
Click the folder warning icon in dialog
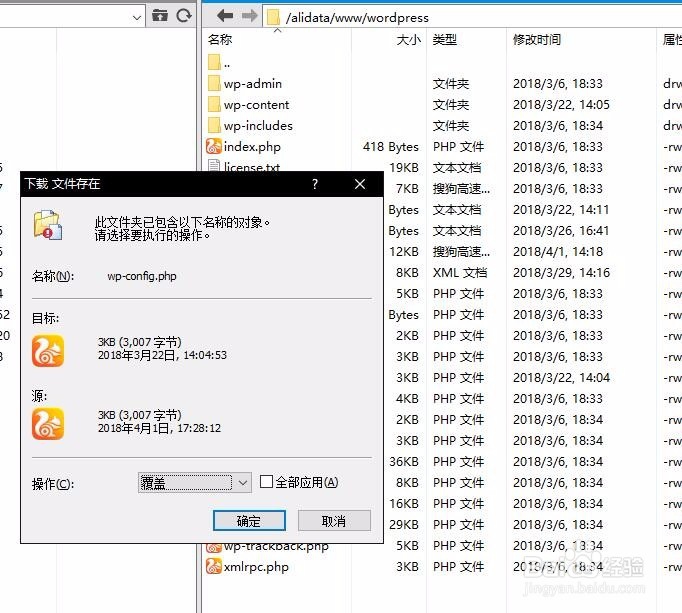(x=48, y=224)
